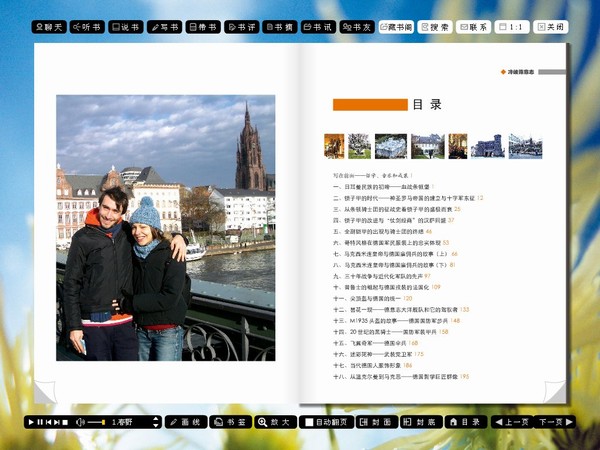Open the 藏书阁 library button
The width and height of the screenshot is (600, 450).
[x=396, y=27]
